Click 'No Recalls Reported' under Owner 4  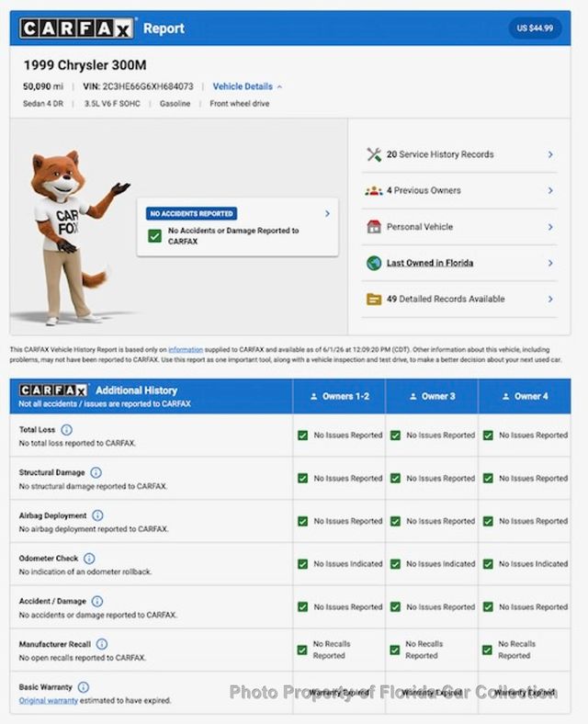517,650
